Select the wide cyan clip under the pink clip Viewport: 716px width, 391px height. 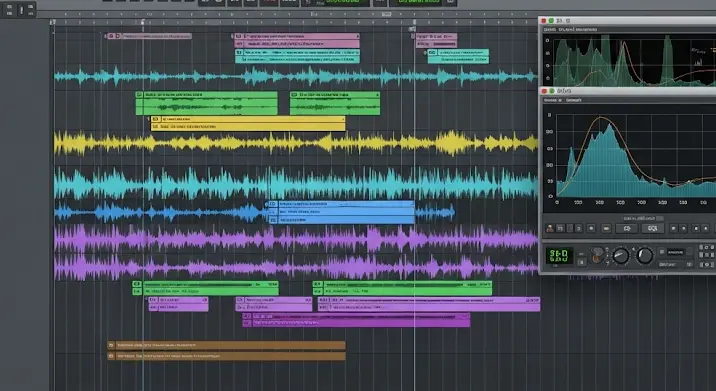297,56
